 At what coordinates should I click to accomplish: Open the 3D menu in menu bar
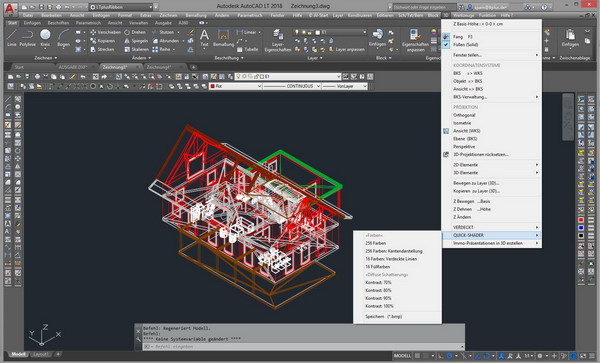tap(445, 15)
